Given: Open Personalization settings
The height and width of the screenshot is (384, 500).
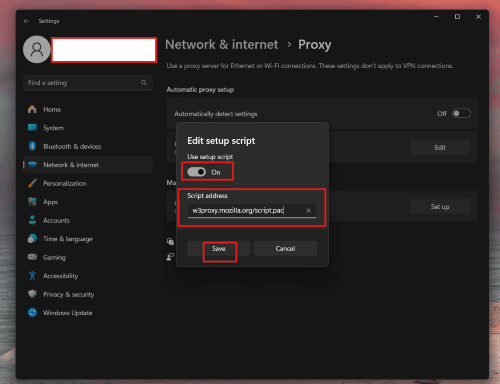Looking at the screenshot, I should tap(88, 183).
